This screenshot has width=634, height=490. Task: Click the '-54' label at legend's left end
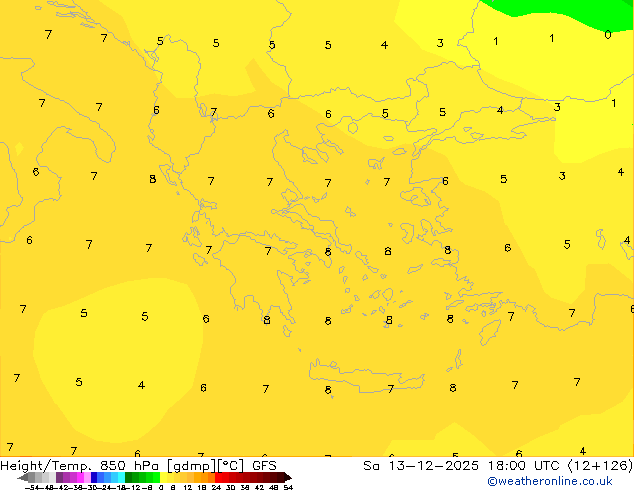tap(32, 487)
